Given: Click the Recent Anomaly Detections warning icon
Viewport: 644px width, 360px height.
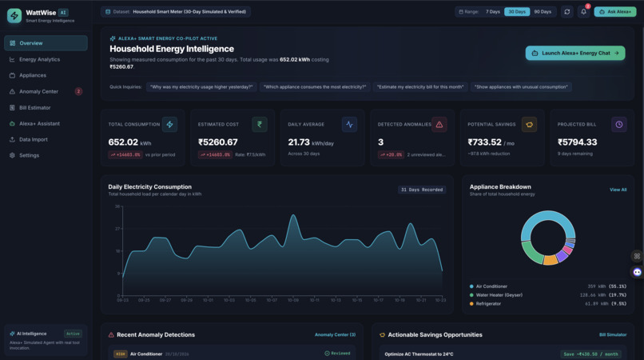Looking at the screenshot, I should pyautogui.click(x=111, y=335).
